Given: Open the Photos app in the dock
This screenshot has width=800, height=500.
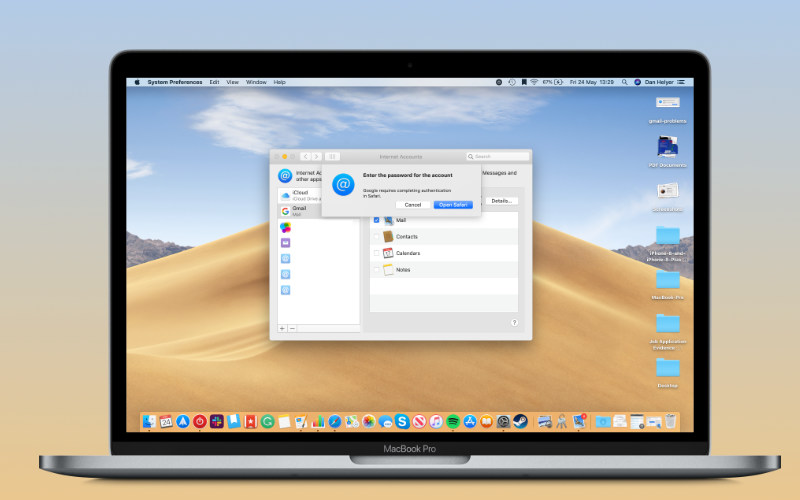Looking at the screenshot, I should coord(368,421).
